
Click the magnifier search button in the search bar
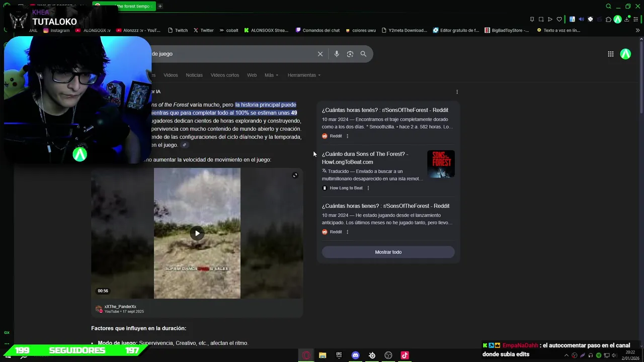363,54
